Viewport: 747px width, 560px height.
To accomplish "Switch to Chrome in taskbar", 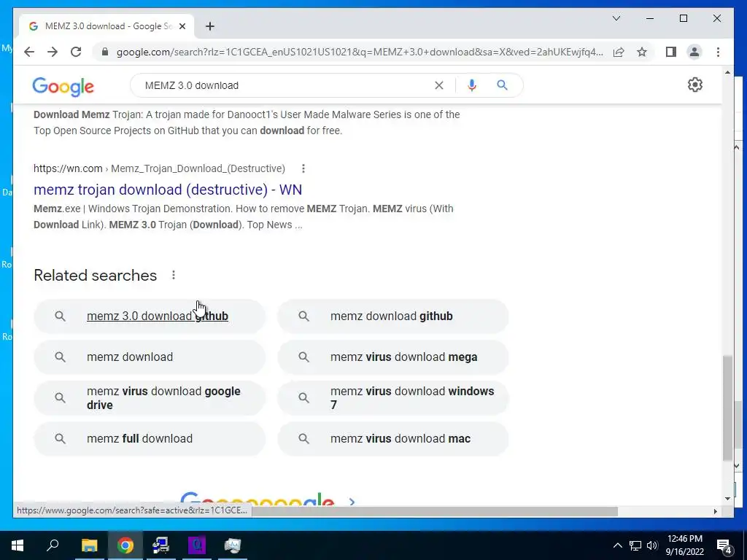I will click(125, 545).
